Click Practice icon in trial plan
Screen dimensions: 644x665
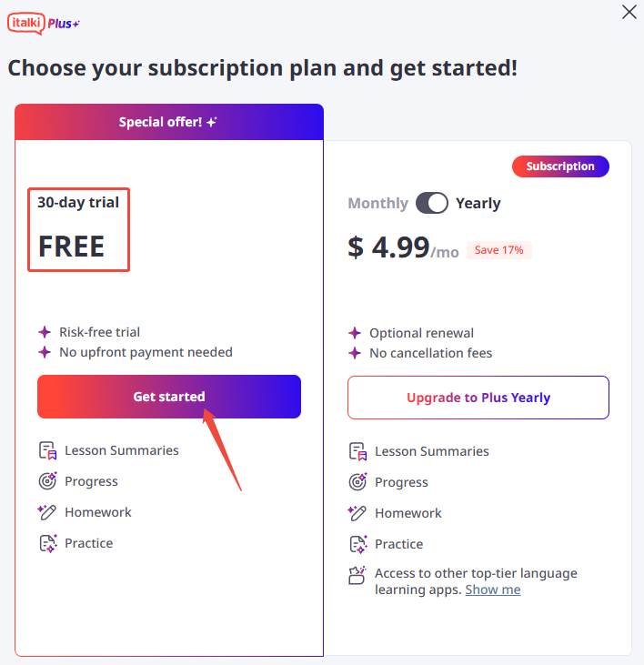[48, 543]
